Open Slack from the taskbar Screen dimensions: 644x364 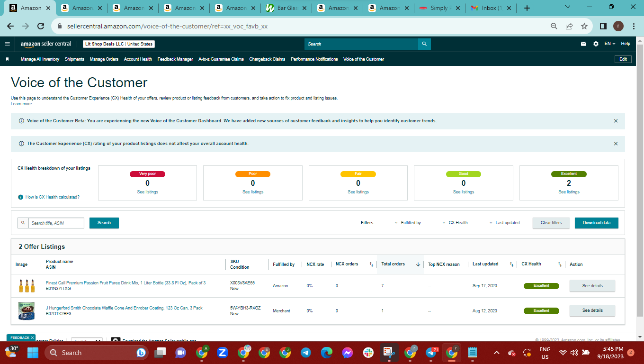[x=368, y=353]
